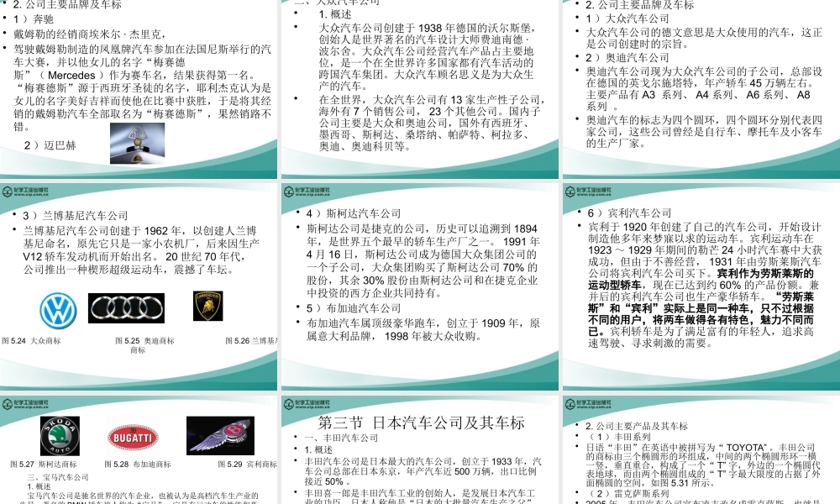
Task: Select the paragraph starting "大众汽车公司的德文意思"
Action: point(704,38)
